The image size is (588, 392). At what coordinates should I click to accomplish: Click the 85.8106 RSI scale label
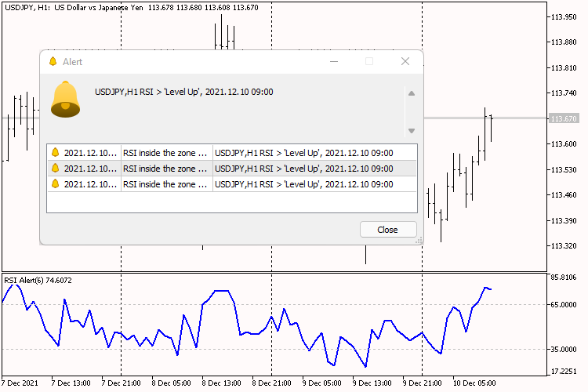pos(564,278)
